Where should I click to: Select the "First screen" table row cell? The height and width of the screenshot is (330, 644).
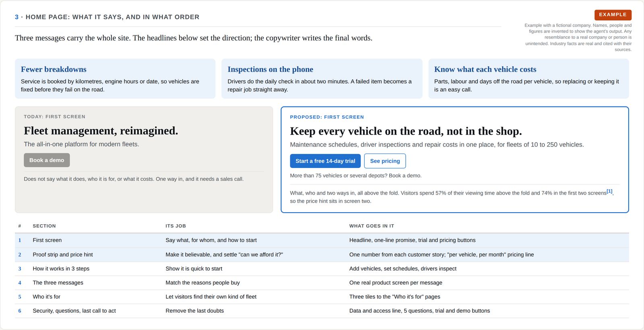tap(47, 240)
